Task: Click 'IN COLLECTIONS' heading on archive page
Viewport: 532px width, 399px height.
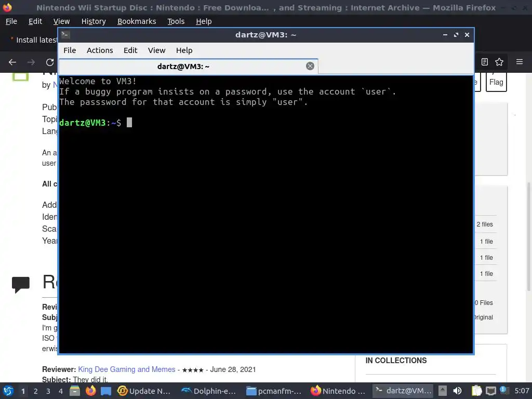Action: 396,361
